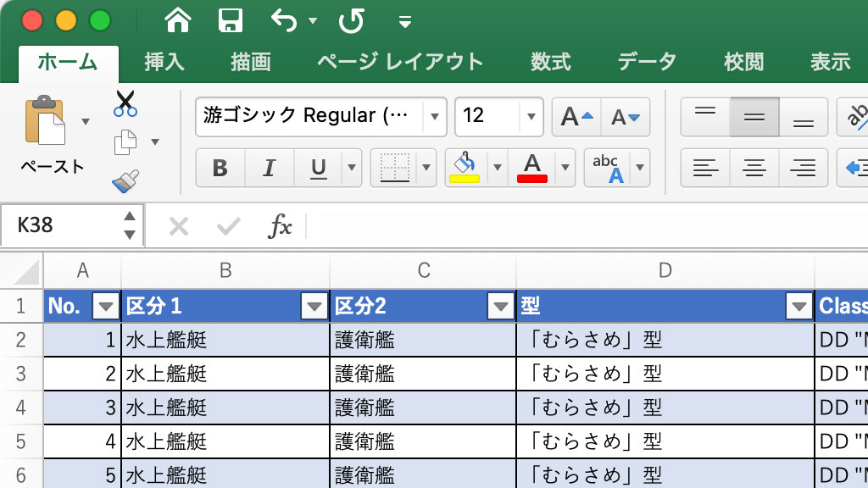Click the Cut scissors icon
Screen dimensions: 868x488
point(125,103)
